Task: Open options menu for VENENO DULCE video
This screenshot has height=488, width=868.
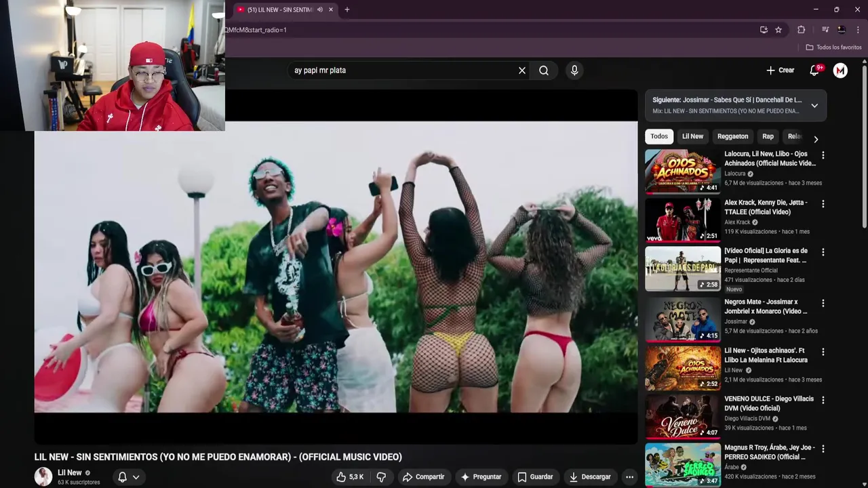Action: click(823, 400)
